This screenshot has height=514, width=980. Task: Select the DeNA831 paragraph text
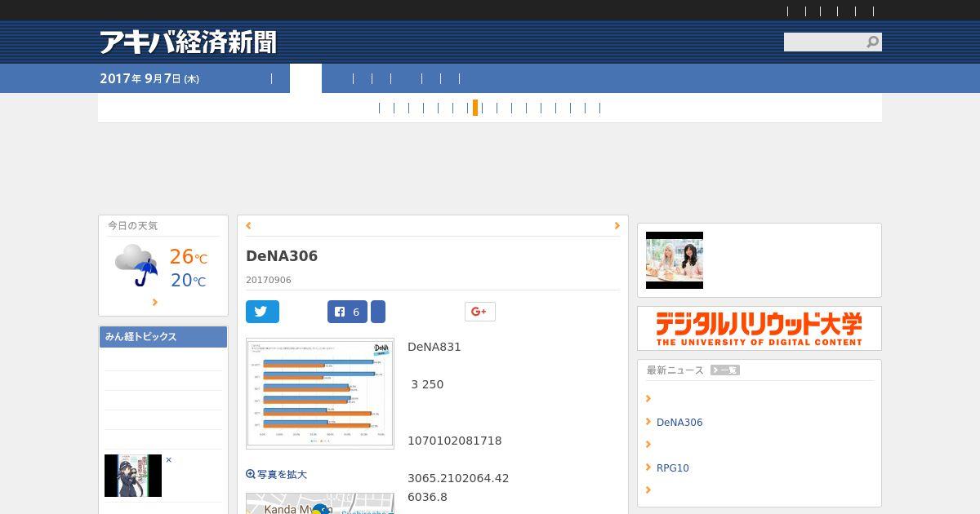[434, 347]
